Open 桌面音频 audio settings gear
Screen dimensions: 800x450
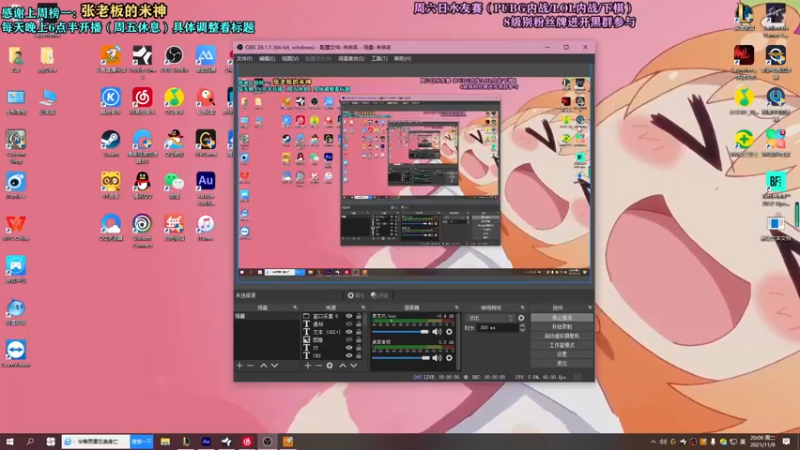point(449,358)
